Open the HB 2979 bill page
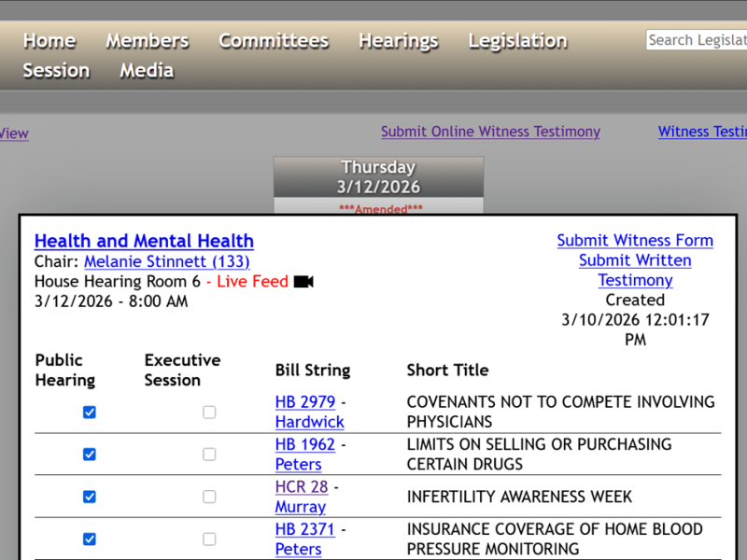Screen dimensions: 747x560 [305, 401]
